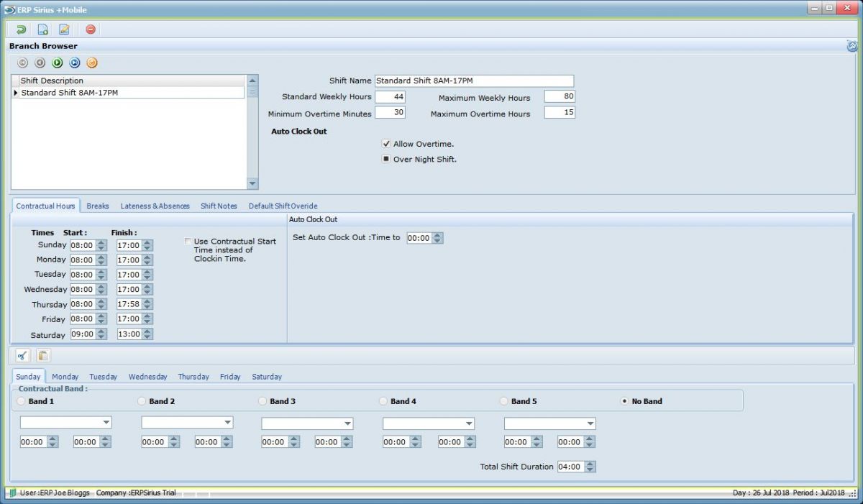This screenshot has height=504, width=863.
Task: Select the Thursday day tab
Action: point(193,377)
